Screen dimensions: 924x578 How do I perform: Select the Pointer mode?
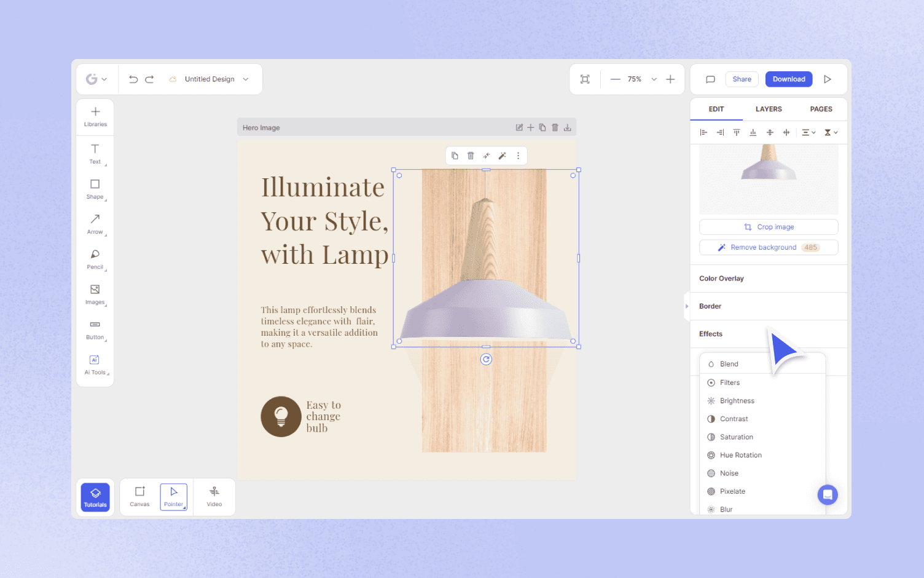coord(174,497)
